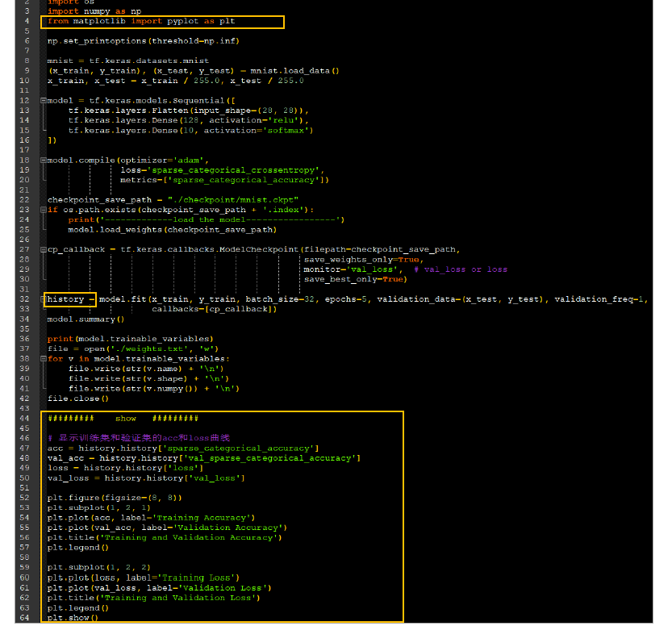Click the label='Validation Accuracy' plot line
Image resolution: width=672 pixels, height=626 pixels.
167,528
